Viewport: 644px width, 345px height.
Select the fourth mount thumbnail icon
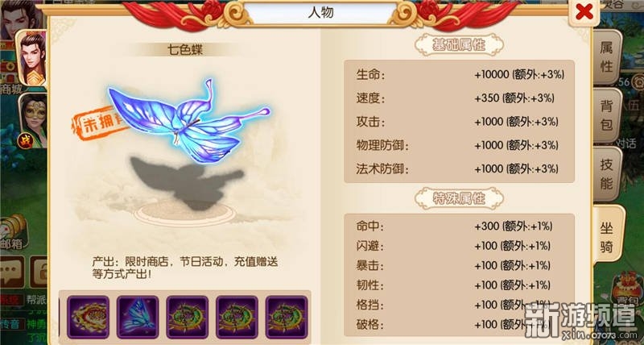pos(237,317)
